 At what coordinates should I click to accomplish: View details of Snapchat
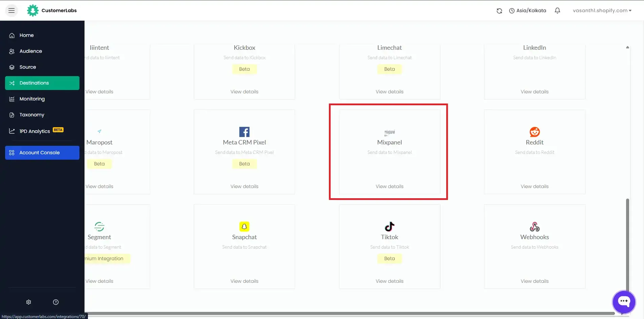pos(244,281)
